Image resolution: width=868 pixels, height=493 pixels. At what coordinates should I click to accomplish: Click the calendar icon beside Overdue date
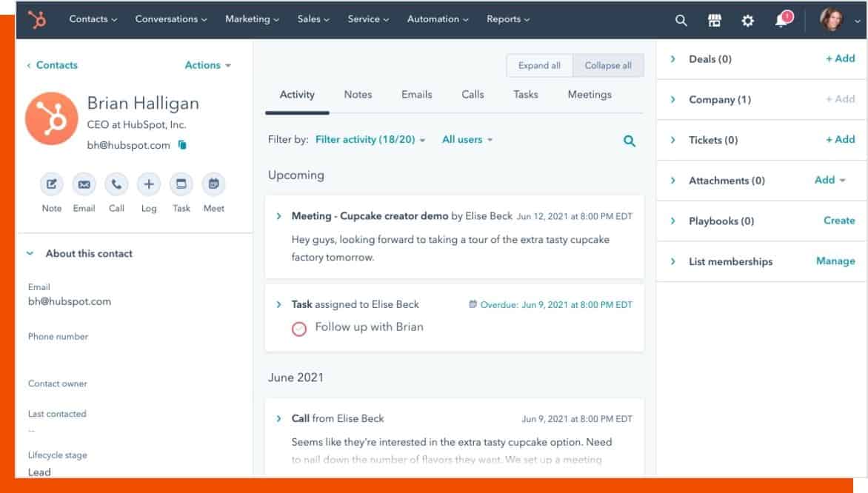[473, 303]
